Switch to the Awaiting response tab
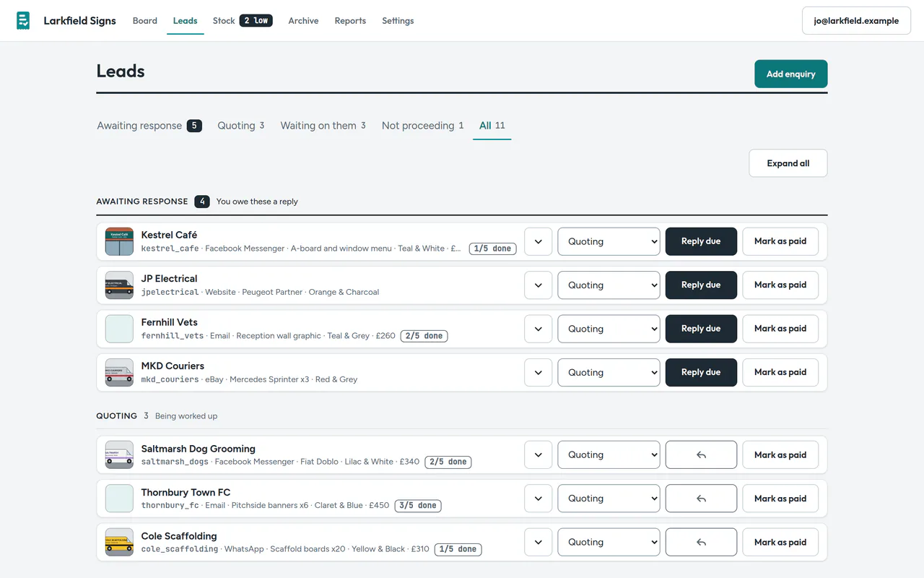924x578 pixels. (149, 126)
